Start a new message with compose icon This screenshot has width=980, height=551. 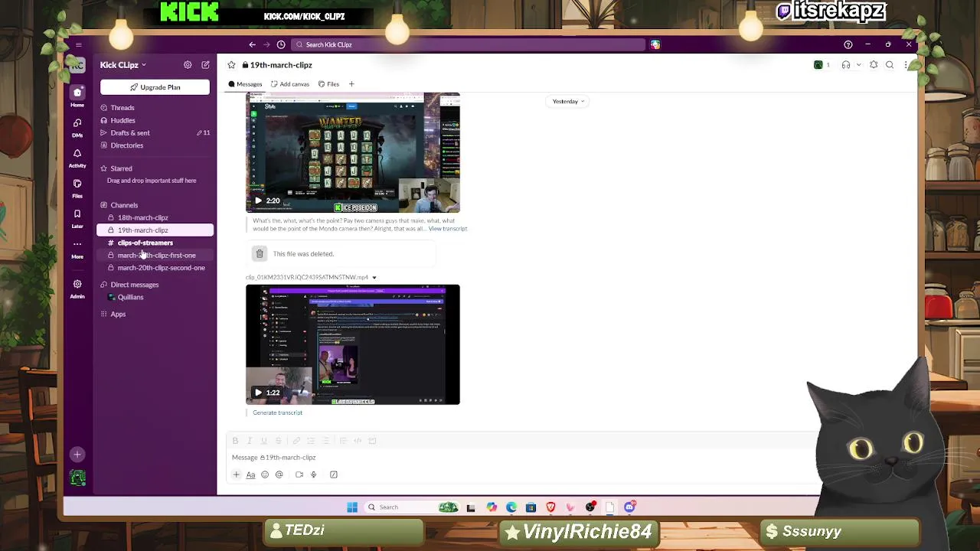click(205, 65)
